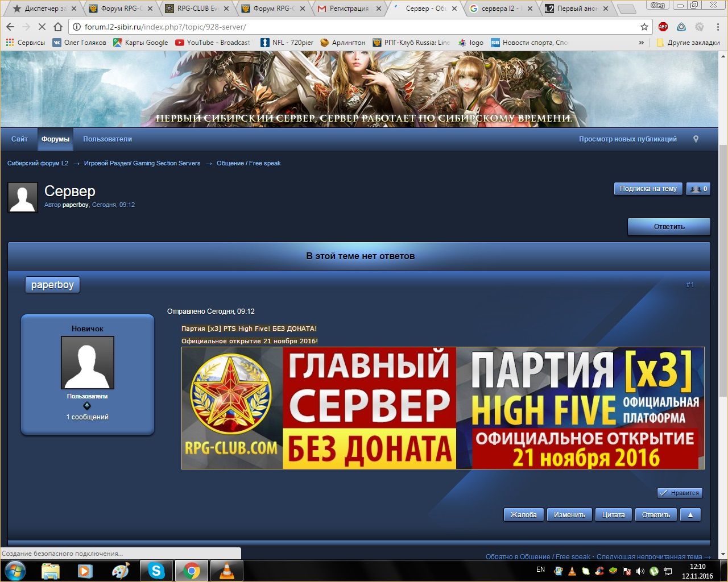
Task: Open VLC media player from taskbar
Action: pyautogui.click(x=227, y=571)
